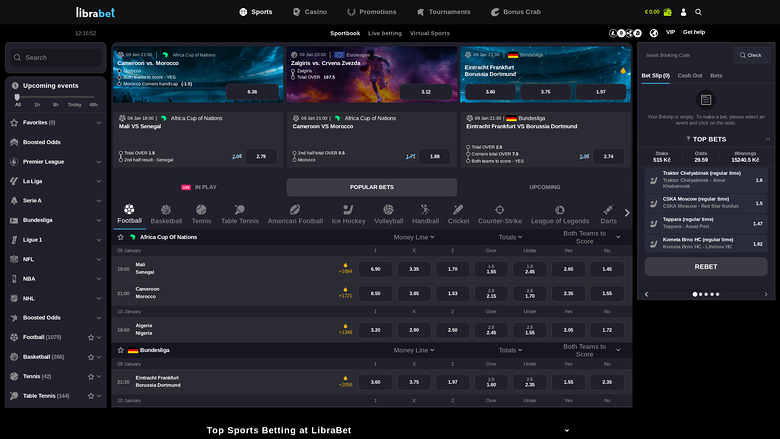Star the Table Tennis category in sidebar

click(x=91, y=396)
